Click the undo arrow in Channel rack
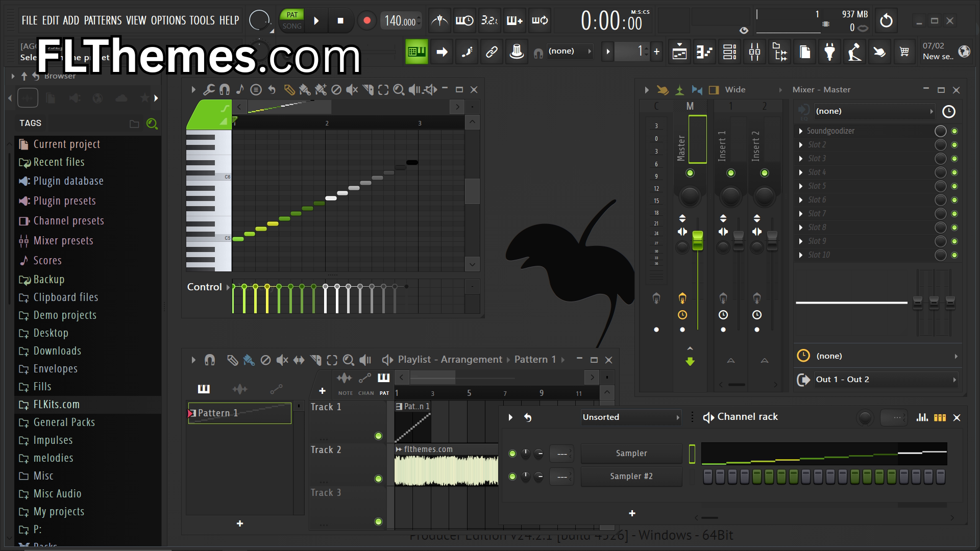Screen dimensions: 980x551 click(528, 417)
